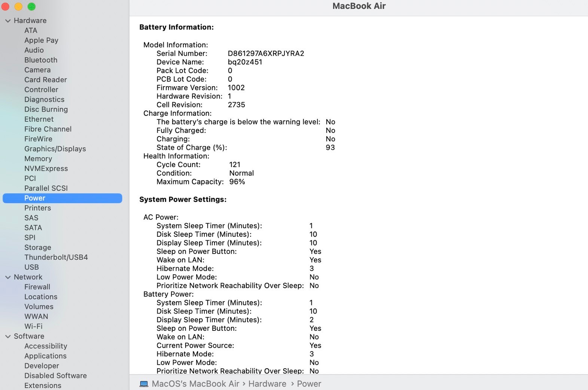Select FireWire in the sidebar
The image size is (588, 390).
(x=38, y=139)
